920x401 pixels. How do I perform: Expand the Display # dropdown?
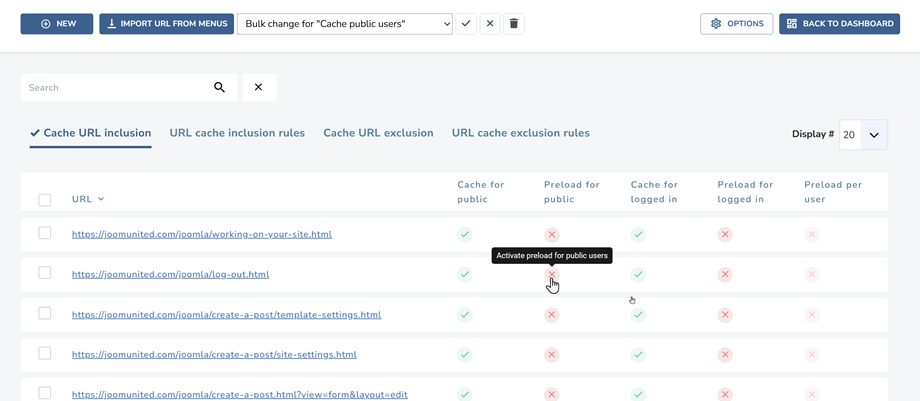863,135
